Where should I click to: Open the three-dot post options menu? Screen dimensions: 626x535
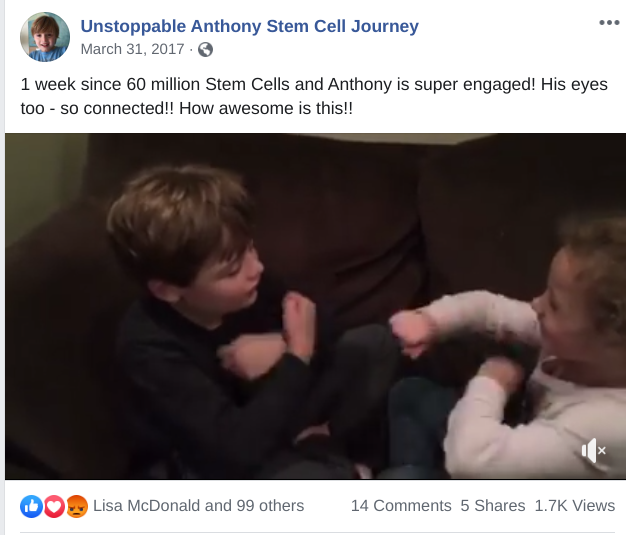[x=609, y=22]
